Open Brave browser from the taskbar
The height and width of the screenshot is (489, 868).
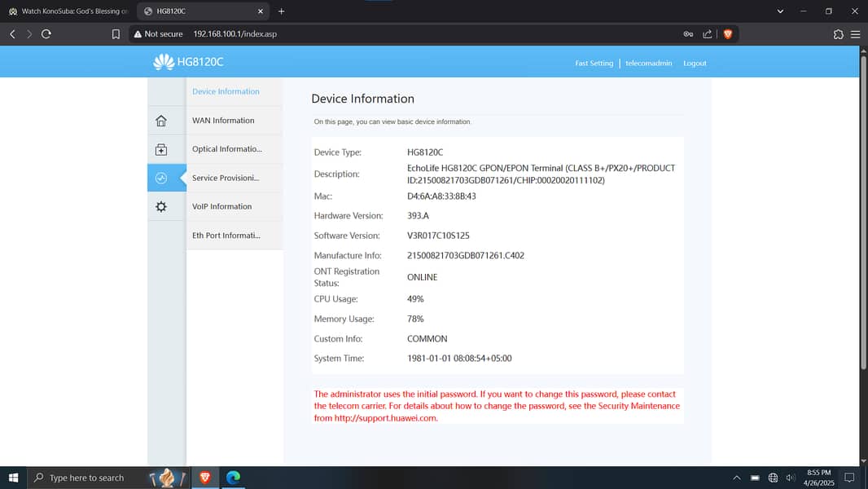pyautogui.click(x=205, y=478)
